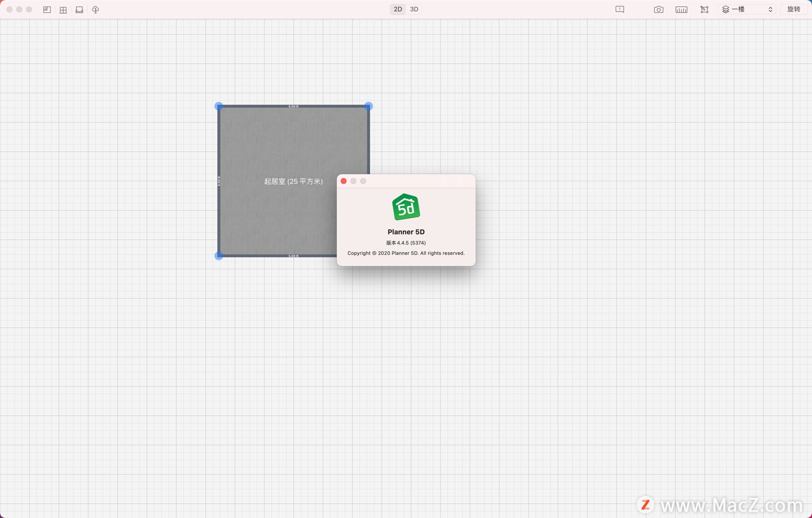812x518 pixels.
Task: Click the top wall 5.00 dimension label
Action: point(293,106)
